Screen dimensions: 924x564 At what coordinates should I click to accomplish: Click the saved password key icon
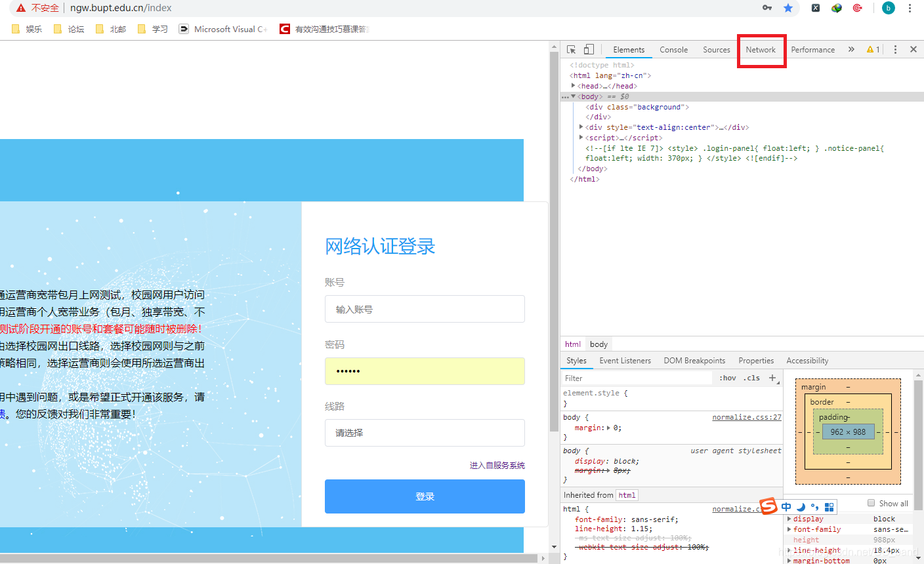[767, 8]
